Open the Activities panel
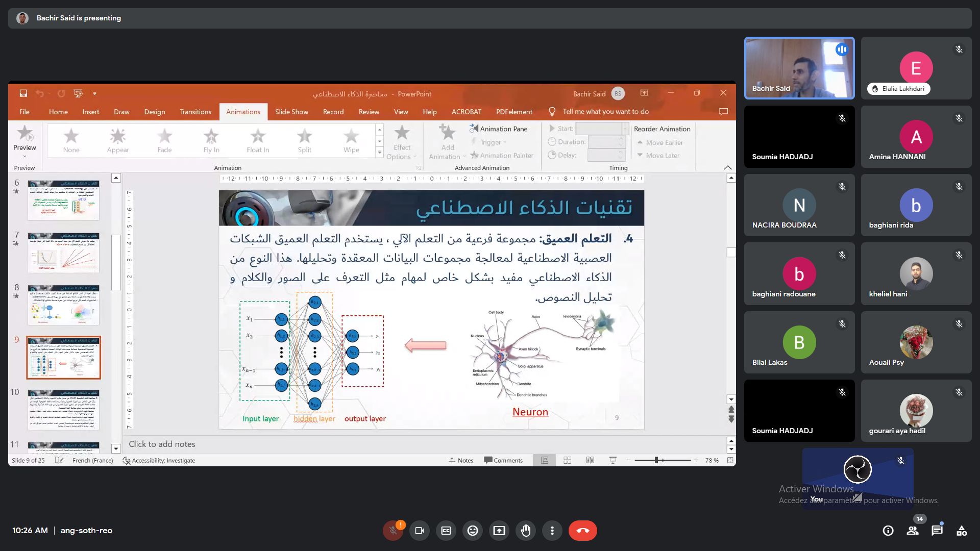 pos(962,531)
